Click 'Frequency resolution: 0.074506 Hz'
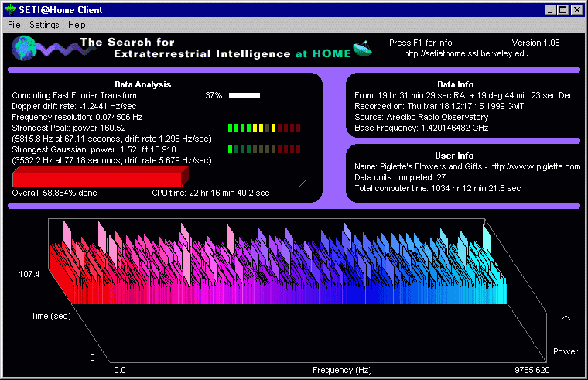 coord(77,117)
